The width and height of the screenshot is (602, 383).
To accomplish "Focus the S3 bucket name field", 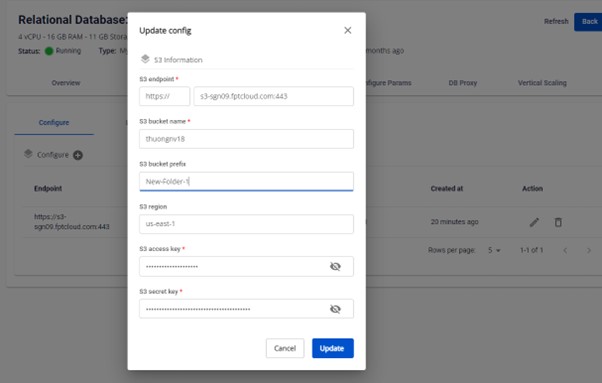I will click(246, 139).
